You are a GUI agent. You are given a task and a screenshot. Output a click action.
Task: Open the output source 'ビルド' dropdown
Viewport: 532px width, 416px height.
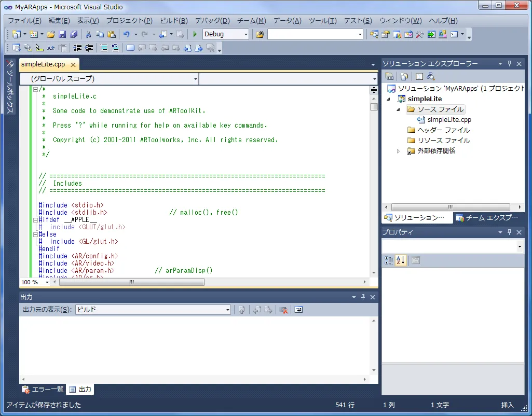(x=228, y=310)
